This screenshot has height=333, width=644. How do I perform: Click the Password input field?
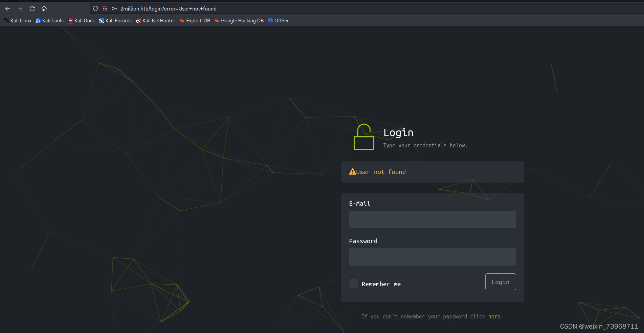pyautogui.click(x=432, y=257)
